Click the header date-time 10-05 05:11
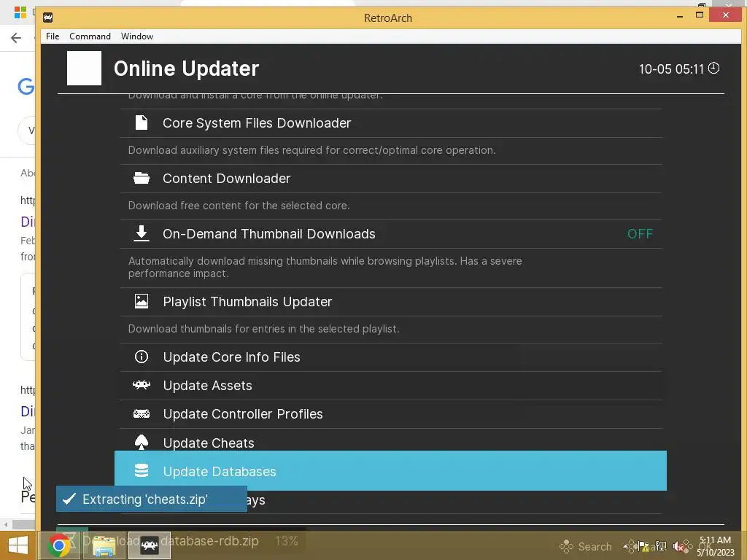 (x=671, y=69)
